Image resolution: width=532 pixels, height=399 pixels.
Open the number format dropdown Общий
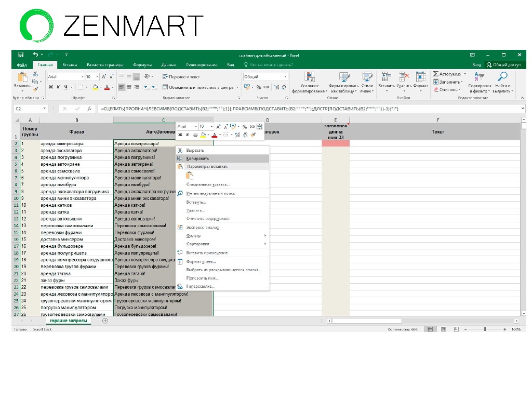pos(285,77)
